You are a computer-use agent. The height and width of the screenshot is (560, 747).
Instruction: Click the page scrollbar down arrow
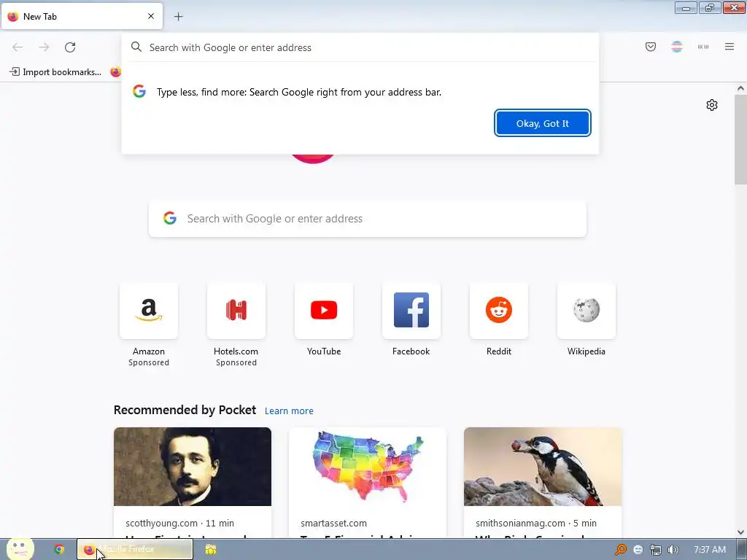click(x=740, y=532)
